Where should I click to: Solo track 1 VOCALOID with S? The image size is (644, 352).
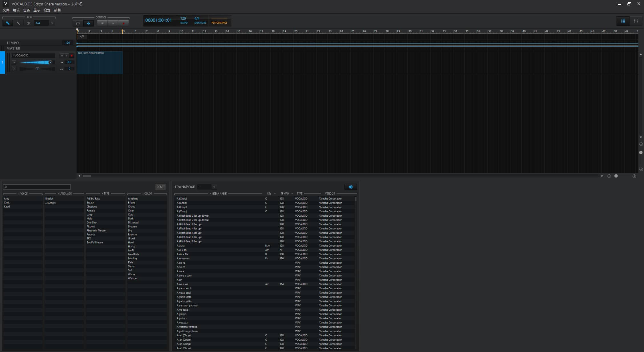coord(67,56)
